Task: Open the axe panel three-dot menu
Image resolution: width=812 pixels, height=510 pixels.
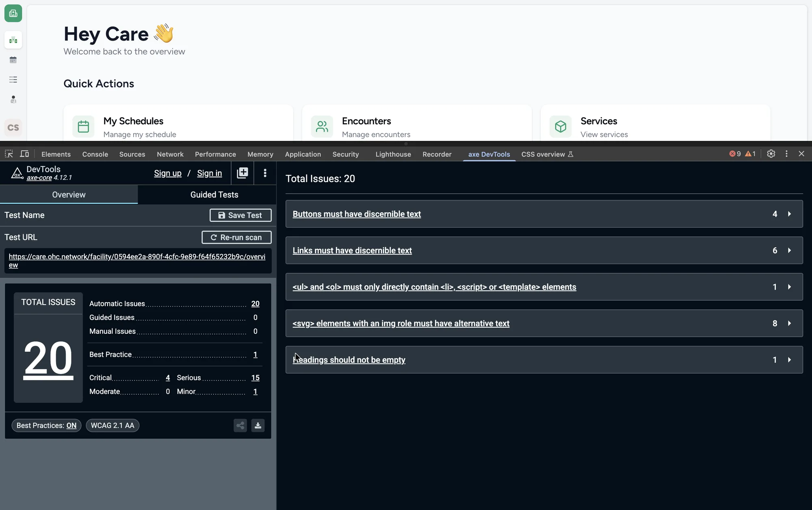Action: pyautogui.click(x=265, y=173)
